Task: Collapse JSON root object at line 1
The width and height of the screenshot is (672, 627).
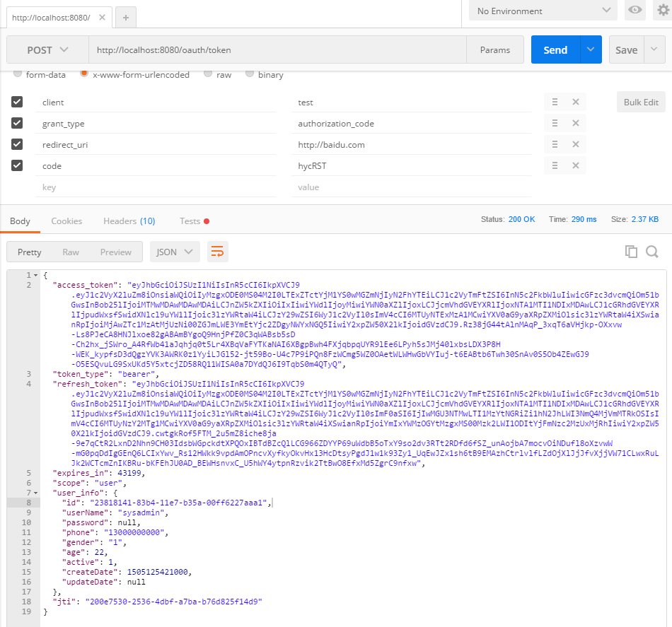Action: point(35,276)
